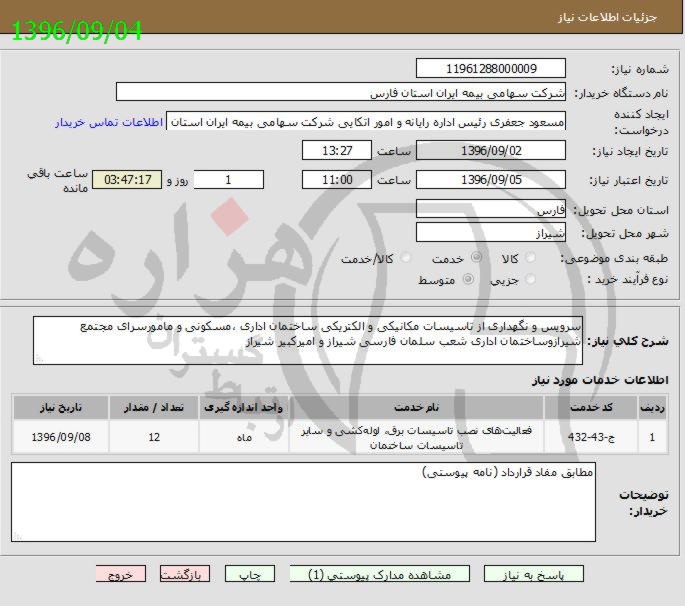Click the استان محل تحویل field فارس
This screenshot has width=685, height=606.
(x=491, y=209)
